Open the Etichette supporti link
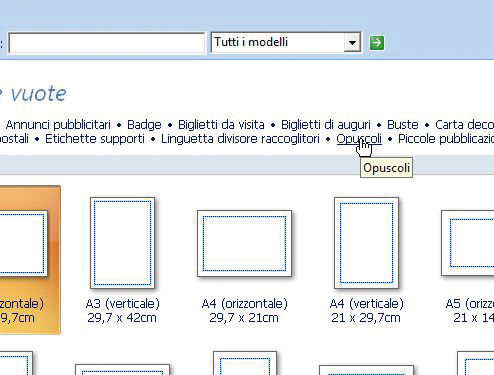Image resolution: width=494 pixels, height=375 pixels. pos(95,139)
